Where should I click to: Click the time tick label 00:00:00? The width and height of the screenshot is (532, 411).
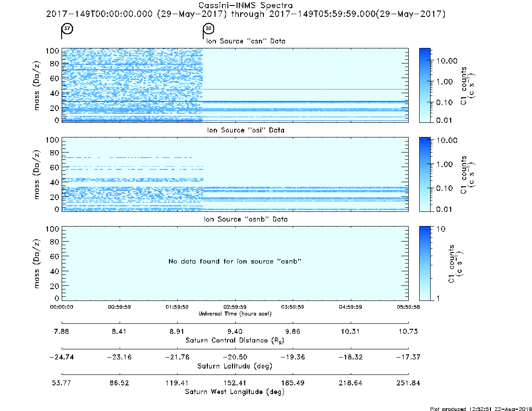(62, 307)
